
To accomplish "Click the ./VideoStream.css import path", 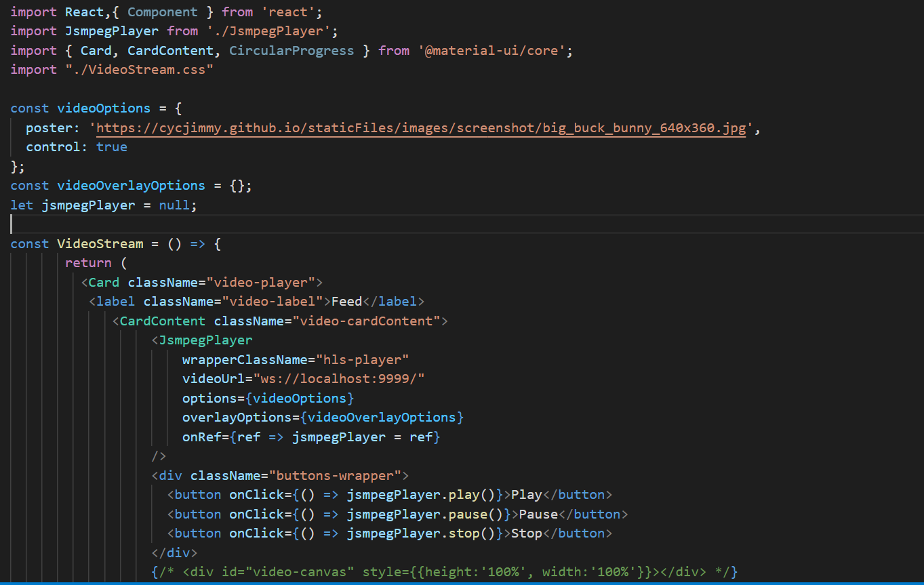I will click(x=140, y=69).
